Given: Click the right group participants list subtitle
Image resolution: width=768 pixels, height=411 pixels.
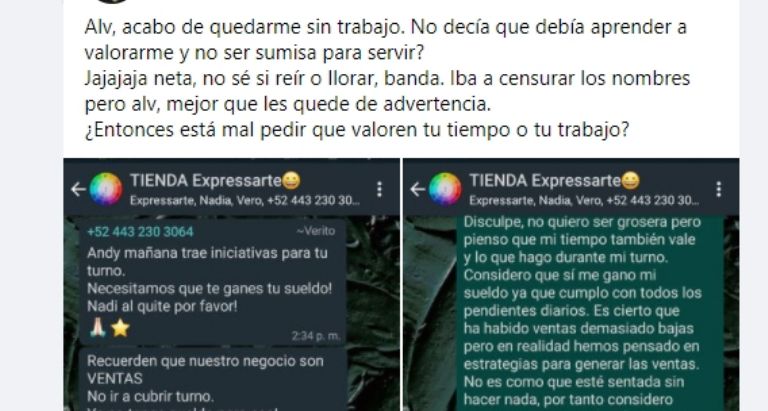Looking at the screenshot, I should (584, 200).
